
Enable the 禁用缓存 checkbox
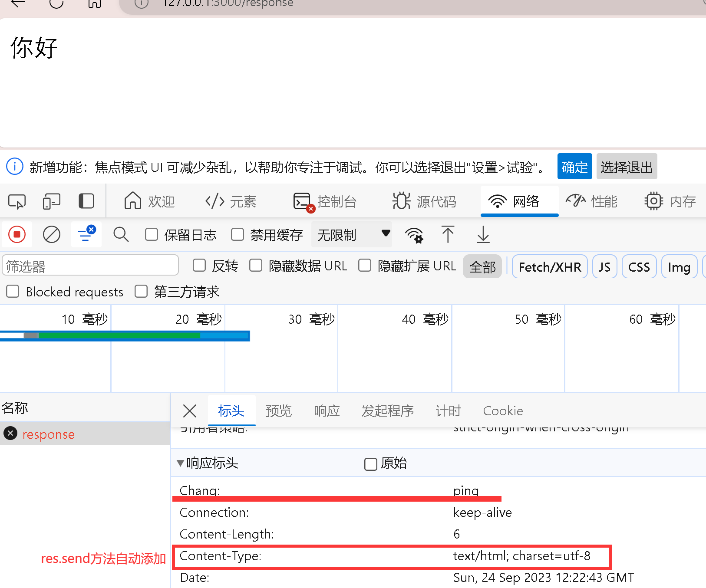pos(238,235)
